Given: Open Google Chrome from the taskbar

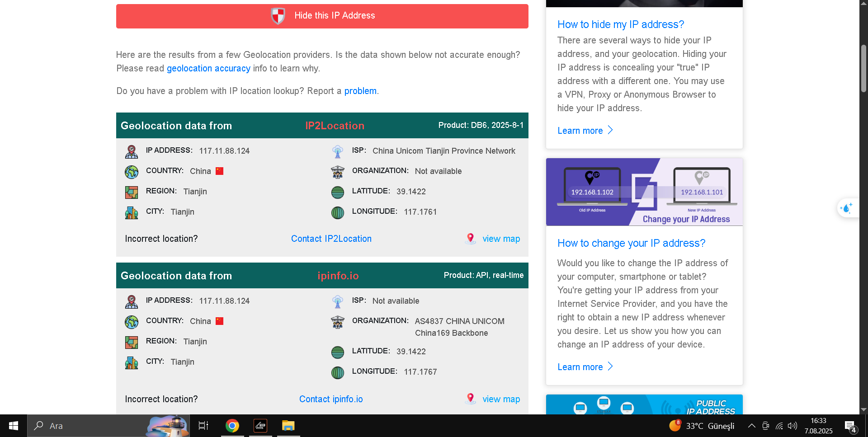Looking at the screenshot, I should [x=232, y=426].
